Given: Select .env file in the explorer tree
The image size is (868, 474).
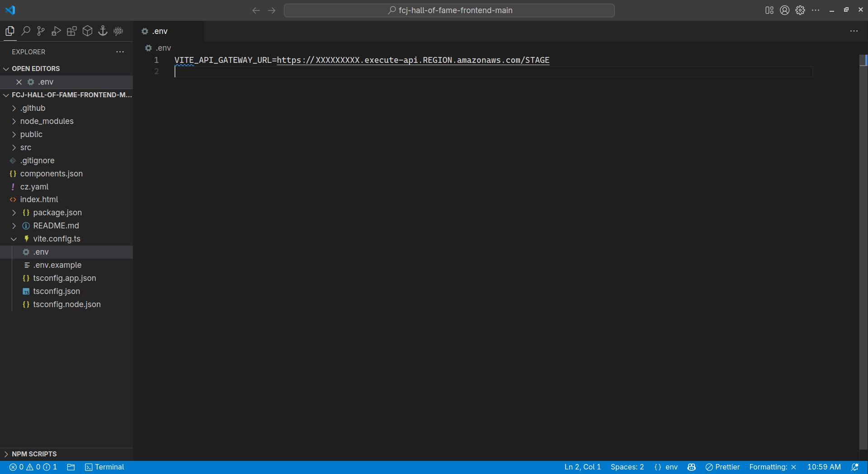Looking at the screenshot, I should tap(66, 252).
